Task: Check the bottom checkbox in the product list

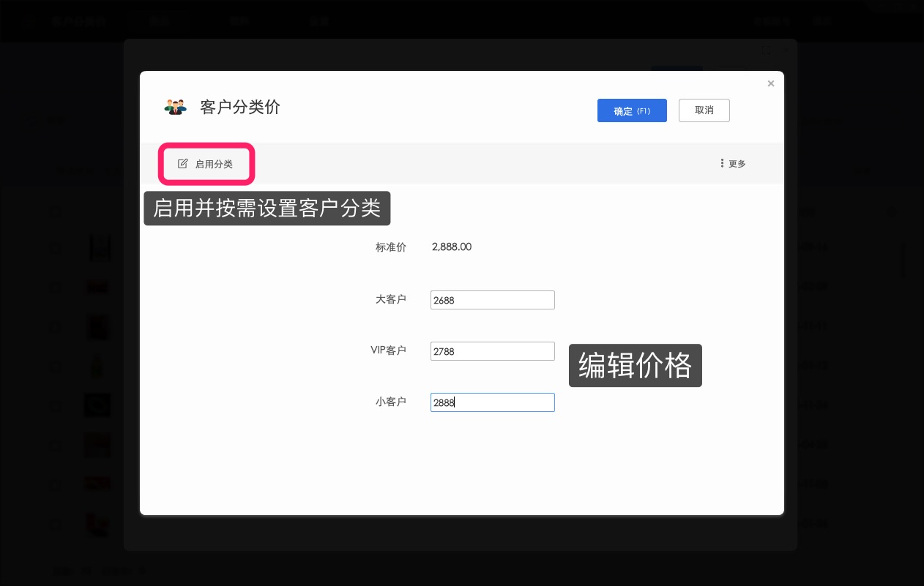Action: [56, 525]
